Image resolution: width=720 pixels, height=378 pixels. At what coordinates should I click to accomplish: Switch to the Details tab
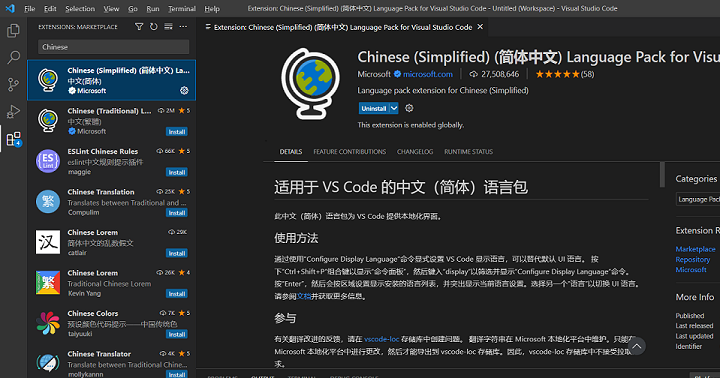[291, 152]
